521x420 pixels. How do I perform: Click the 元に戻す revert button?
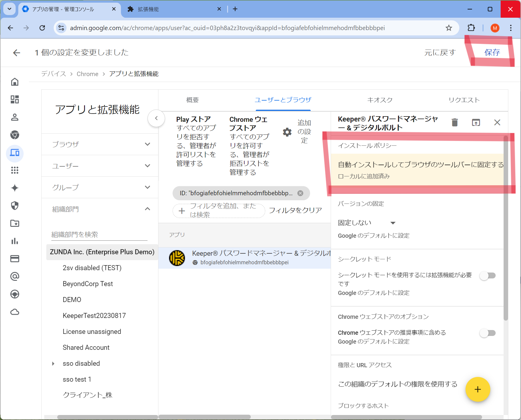pyautogui.click(x=440, y=52)
